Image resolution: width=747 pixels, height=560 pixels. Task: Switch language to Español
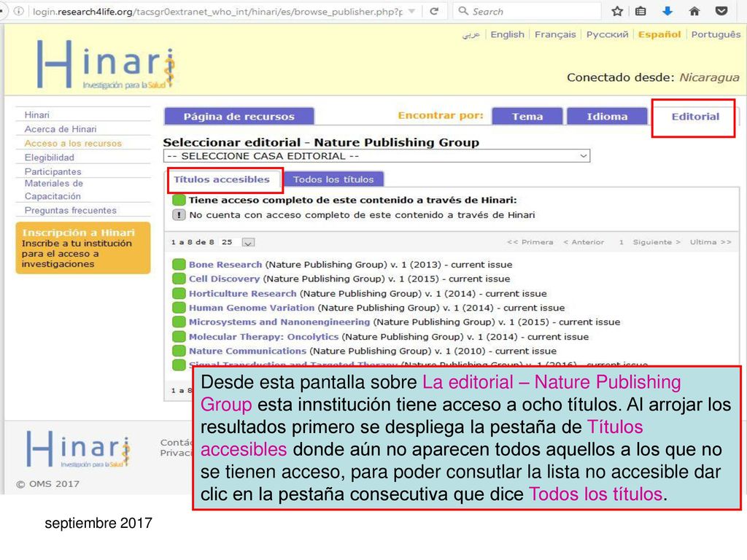pos(659,34)
